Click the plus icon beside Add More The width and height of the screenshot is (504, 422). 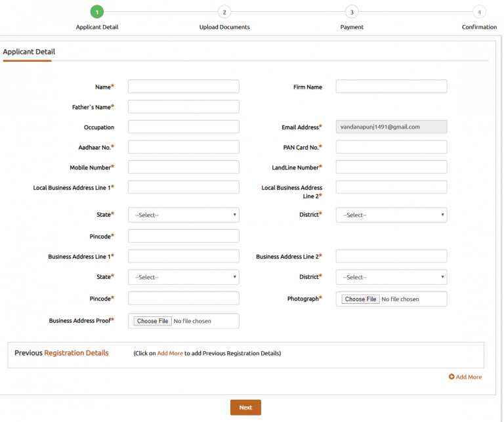click(x=451, y=377)
